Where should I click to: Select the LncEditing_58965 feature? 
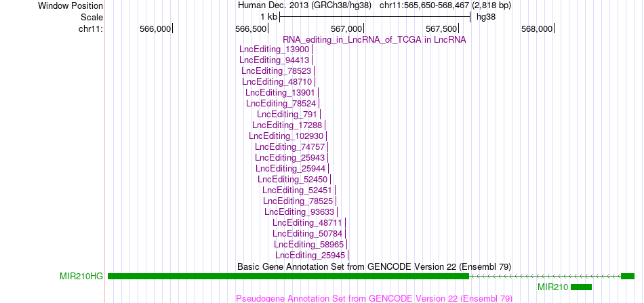coord(309,244)
